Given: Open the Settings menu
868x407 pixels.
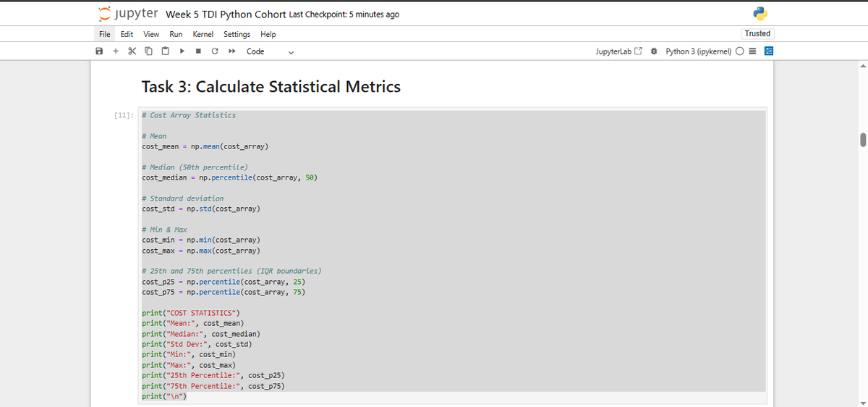Looking at the screenshot, I should [237, 34].
